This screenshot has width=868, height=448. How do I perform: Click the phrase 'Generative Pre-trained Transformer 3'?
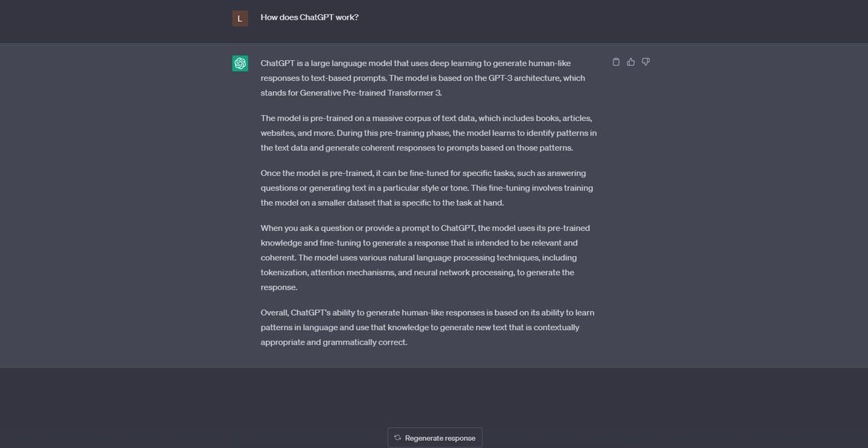pos(370,93)
